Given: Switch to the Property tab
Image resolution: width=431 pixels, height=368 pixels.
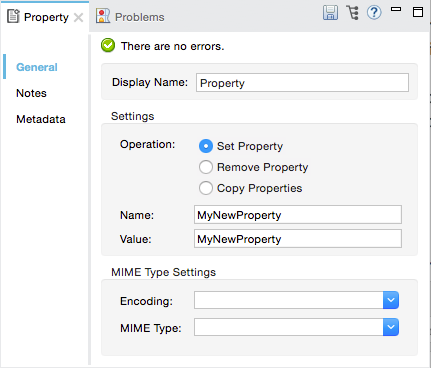Looking at the screenshot, I should [44, 17].
